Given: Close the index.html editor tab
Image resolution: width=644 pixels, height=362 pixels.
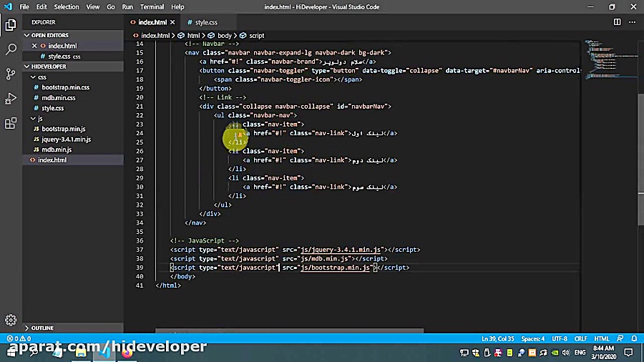Looking at the screenshot, I should coord(172,22).
